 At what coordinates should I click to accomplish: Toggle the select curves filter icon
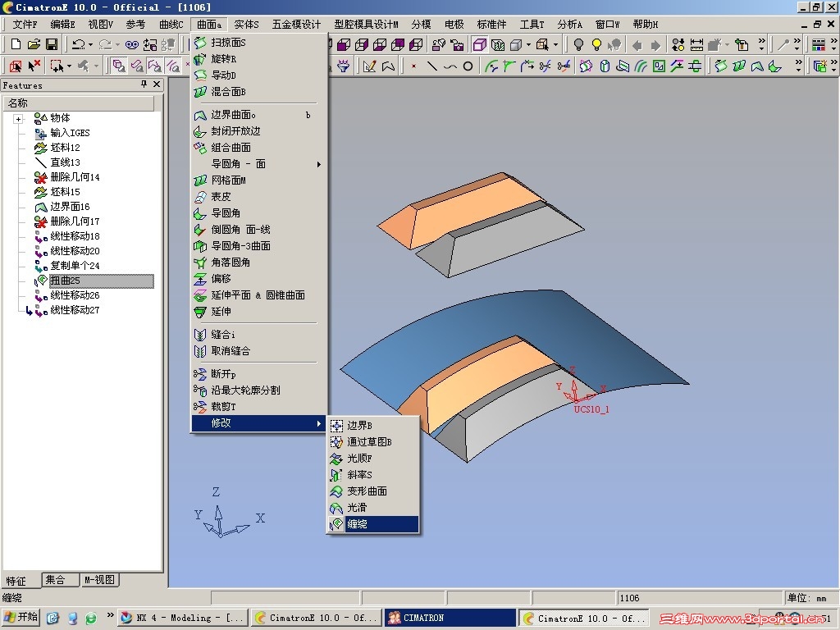(154, 66)
